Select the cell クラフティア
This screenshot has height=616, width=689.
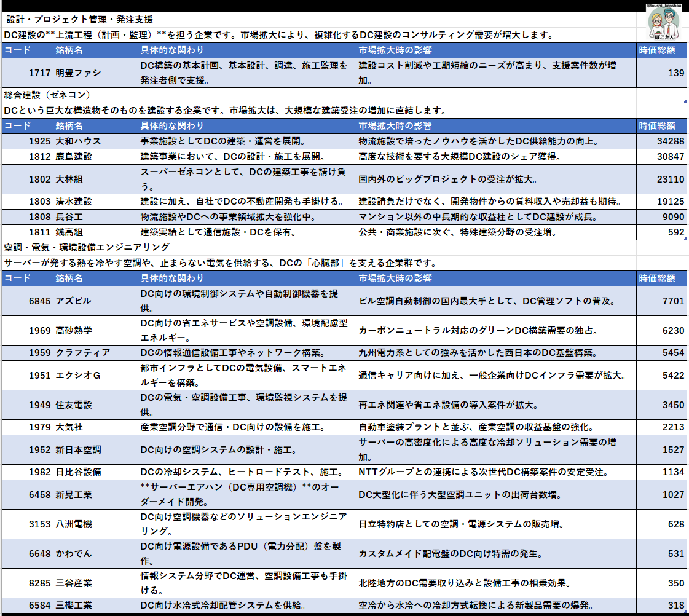95,353
